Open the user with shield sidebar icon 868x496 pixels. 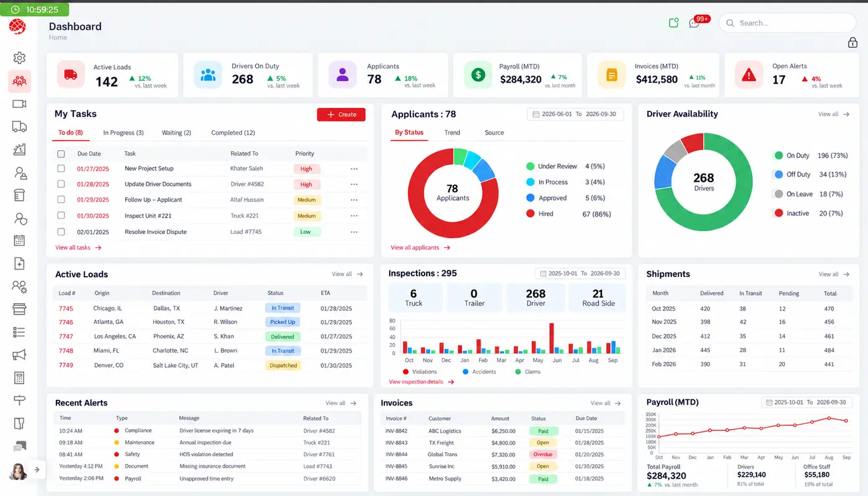19,218
